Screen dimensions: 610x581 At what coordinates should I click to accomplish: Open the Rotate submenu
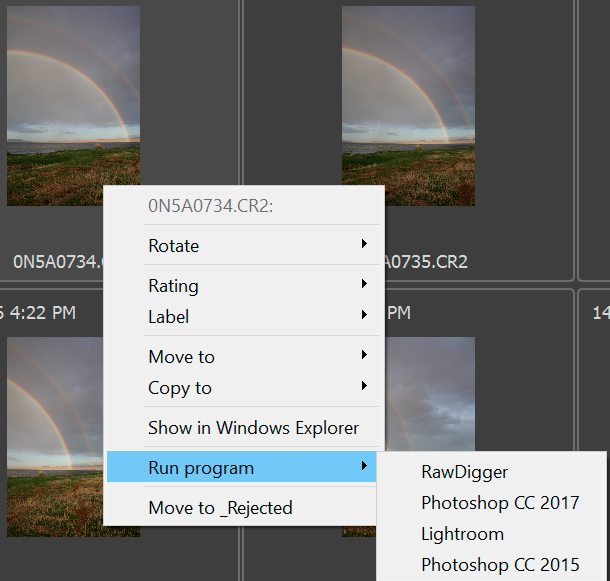[x=173, y=246]
